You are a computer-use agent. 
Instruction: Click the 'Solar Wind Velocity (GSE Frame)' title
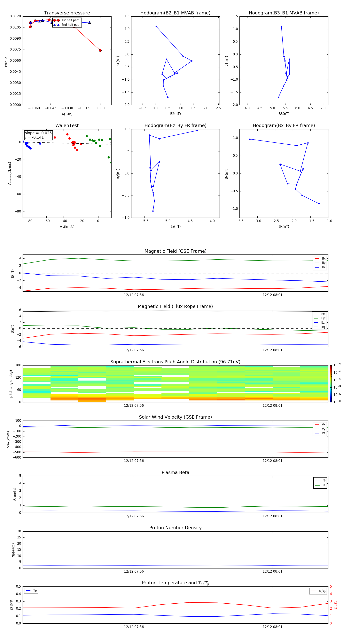tap(175, 417)
